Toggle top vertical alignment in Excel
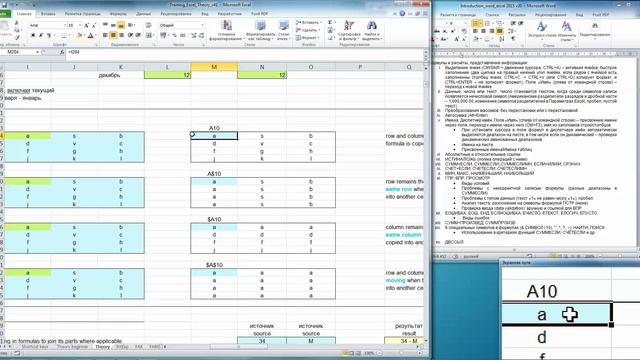 pyautogui.click(x=105, y=25)
